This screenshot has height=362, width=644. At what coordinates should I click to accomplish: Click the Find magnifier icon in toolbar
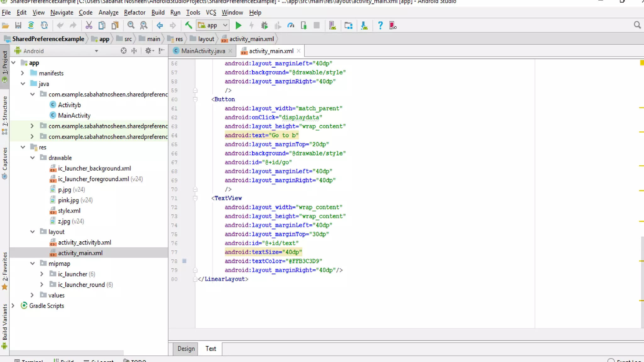tap(131, 25)
